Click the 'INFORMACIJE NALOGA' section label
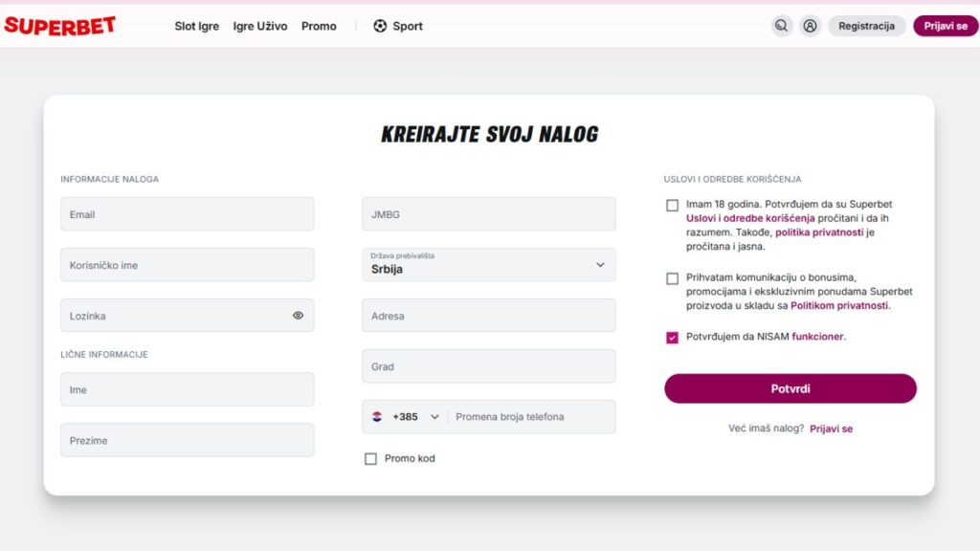The width and height of the screenshot is (980, 551). [109, 179]
